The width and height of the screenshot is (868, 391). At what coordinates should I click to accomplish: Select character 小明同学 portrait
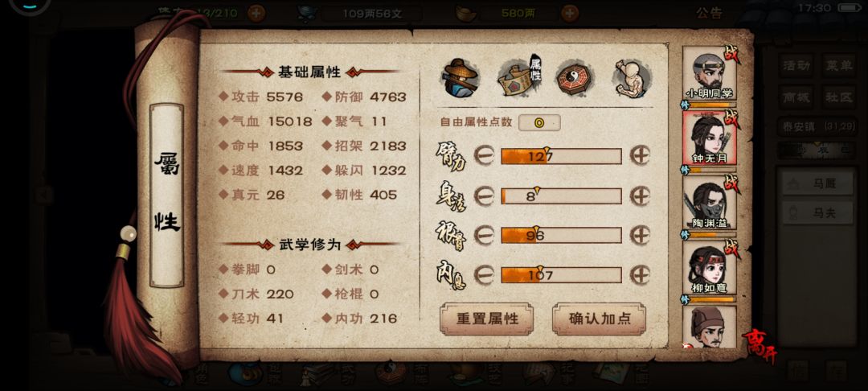tap(709, 73)
